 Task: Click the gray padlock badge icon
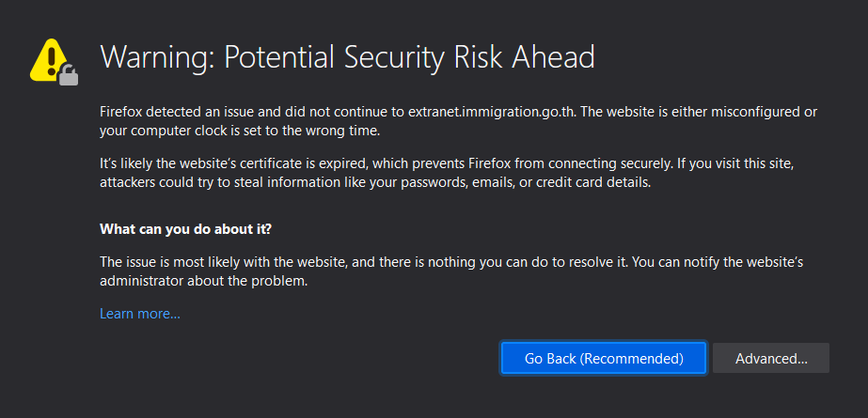point(69,75)
